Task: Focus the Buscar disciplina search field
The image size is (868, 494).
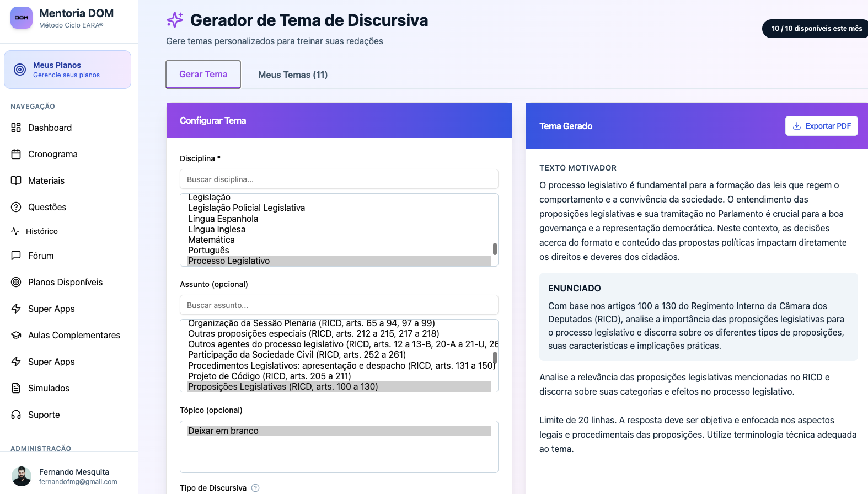Action: point(339,179)
